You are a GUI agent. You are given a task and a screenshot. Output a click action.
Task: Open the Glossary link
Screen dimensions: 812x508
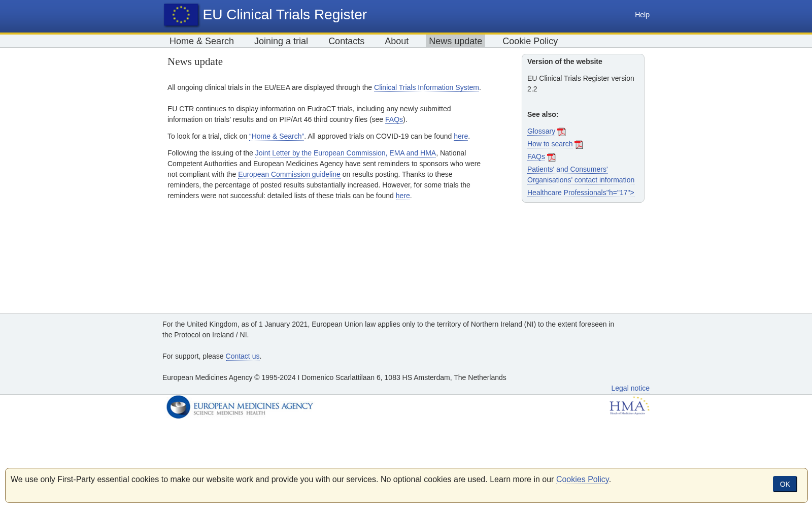(541, 131)
